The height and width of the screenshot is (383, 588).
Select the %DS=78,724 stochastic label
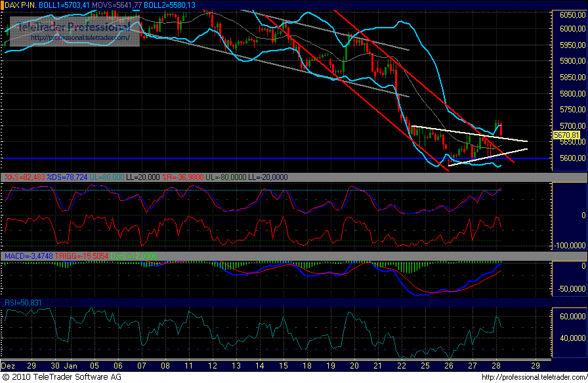pos(68,177)
